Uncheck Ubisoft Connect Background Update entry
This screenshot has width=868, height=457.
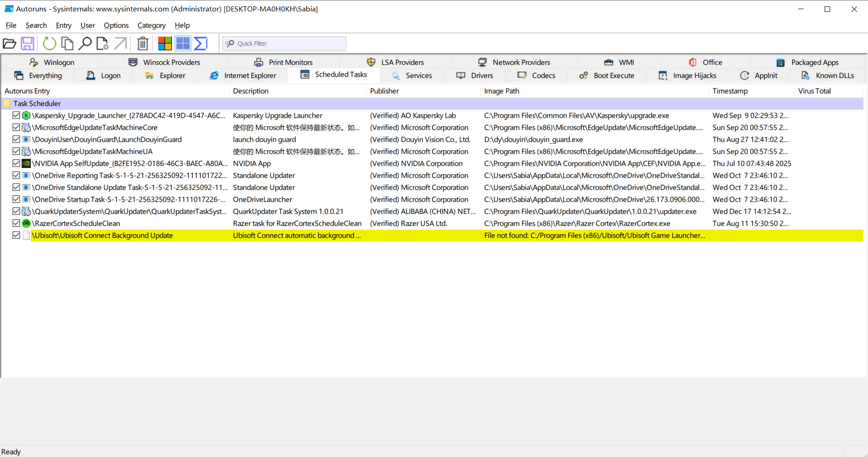pyautogui.click(x=16, y=235)
